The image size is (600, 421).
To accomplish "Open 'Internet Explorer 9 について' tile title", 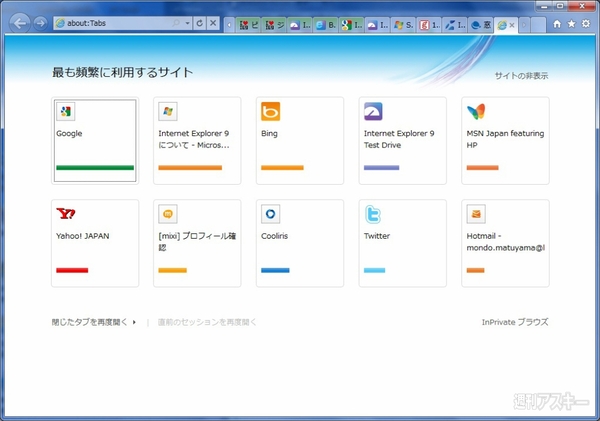I will [x=194, y=139].
